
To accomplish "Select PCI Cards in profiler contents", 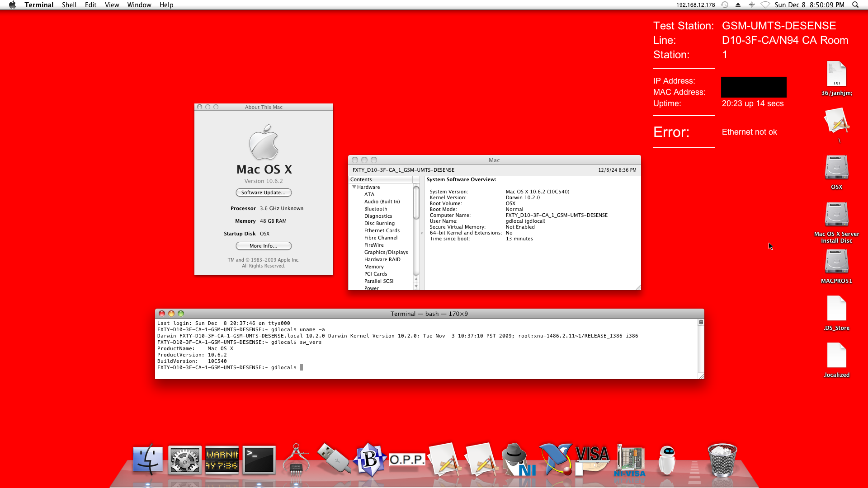I will pos(376,274).
